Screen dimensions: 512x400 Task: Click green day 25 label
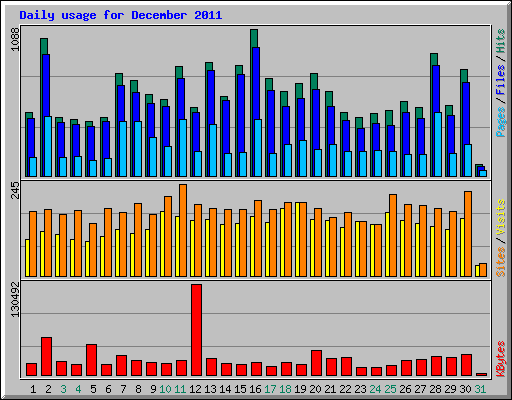390,389
